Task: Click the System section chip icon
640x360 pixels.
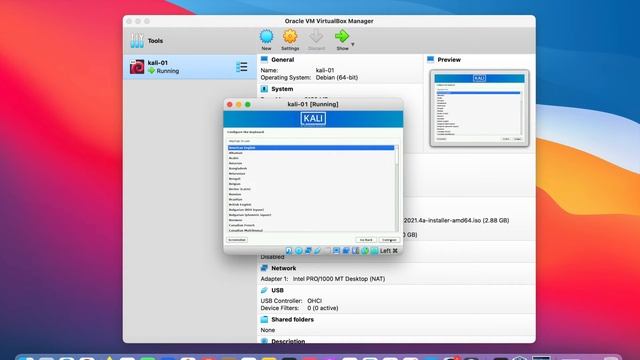Action: (x=264, y=89)
